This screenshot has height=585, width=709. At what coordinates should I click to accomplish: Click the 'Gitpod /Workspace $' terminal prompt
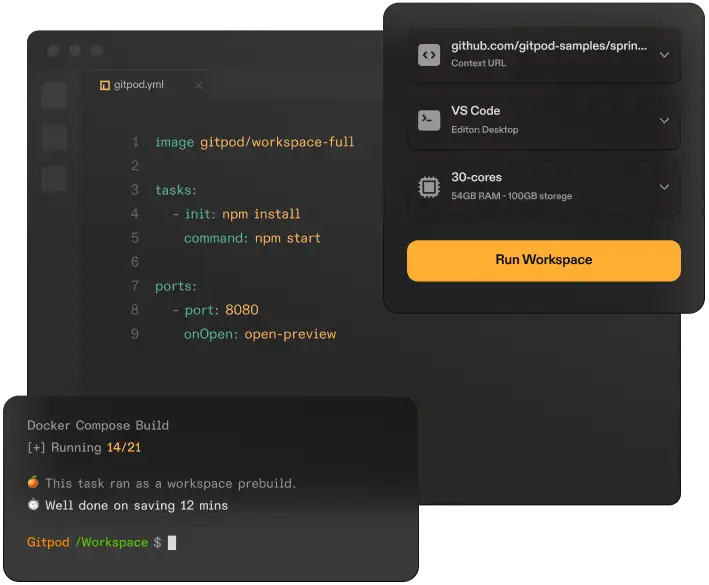[94, 542]
